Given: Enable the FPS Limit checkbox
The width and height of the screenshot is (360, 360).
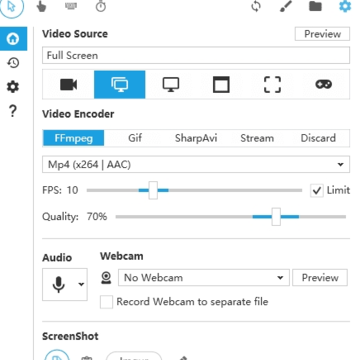Looking at the screenshot, I should tap(317, 191).
